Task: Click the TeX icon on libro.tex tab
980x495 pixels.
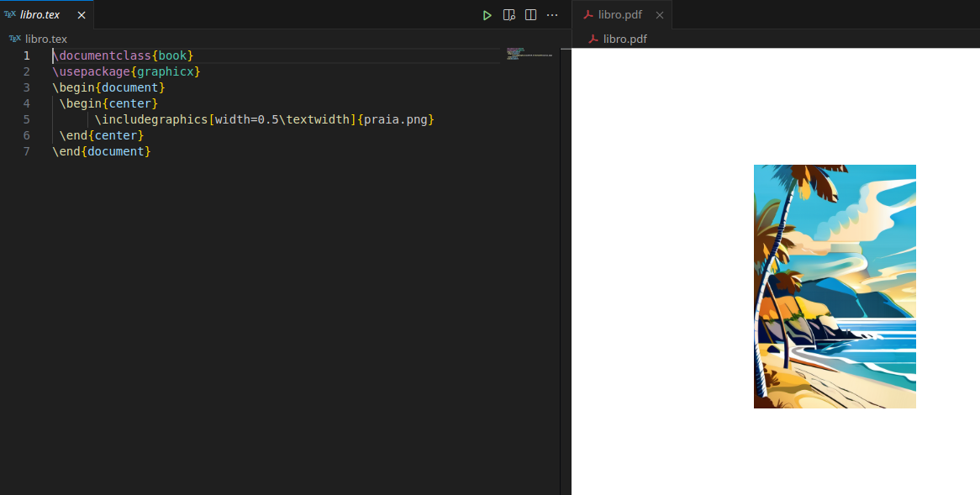Action: [10, 15]
